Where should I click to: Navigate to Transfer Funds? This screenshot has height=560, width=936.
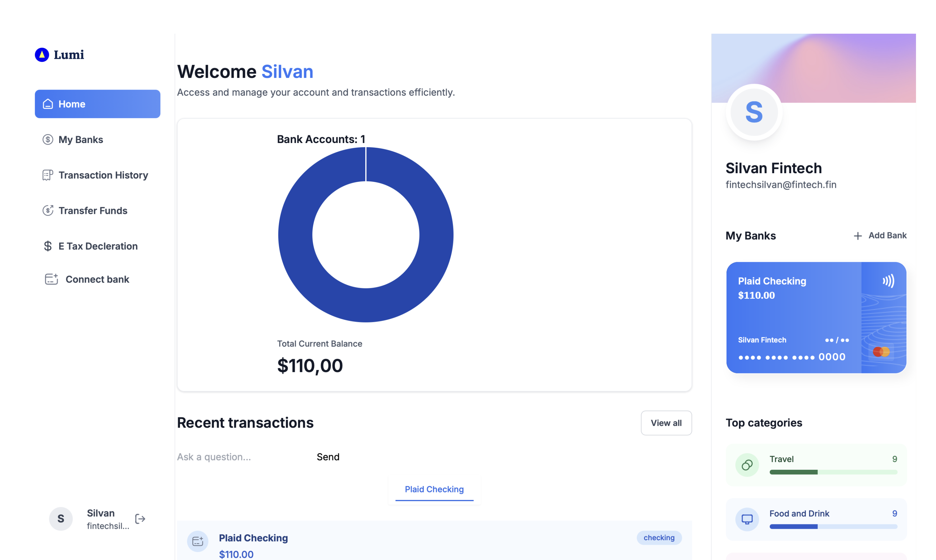coord(97,211)
